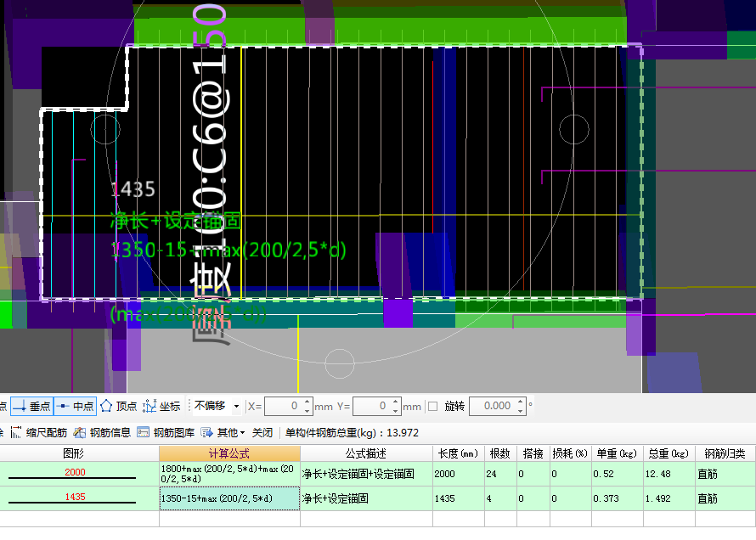Increase X offset value with up arrow

point(307,402)
